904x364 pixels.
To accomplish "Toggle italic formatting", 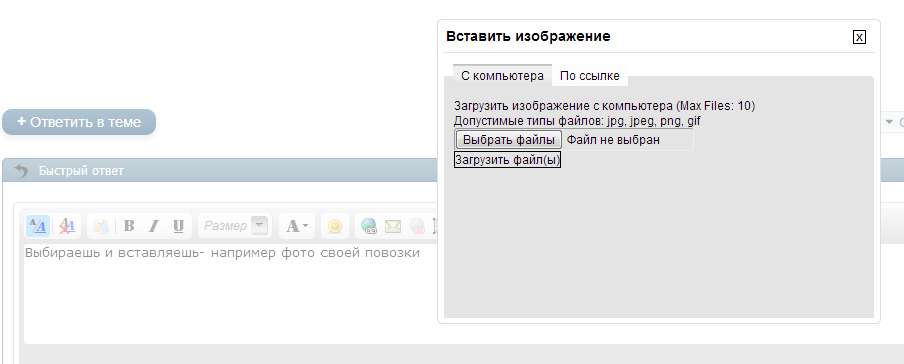I will tap(153, 226).
